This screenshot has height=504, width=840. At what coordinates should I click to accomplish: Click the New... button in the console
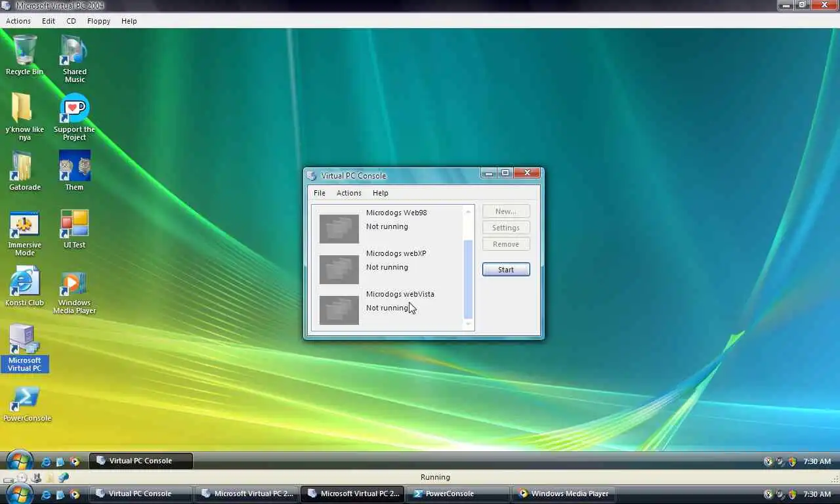pos(506,211)
